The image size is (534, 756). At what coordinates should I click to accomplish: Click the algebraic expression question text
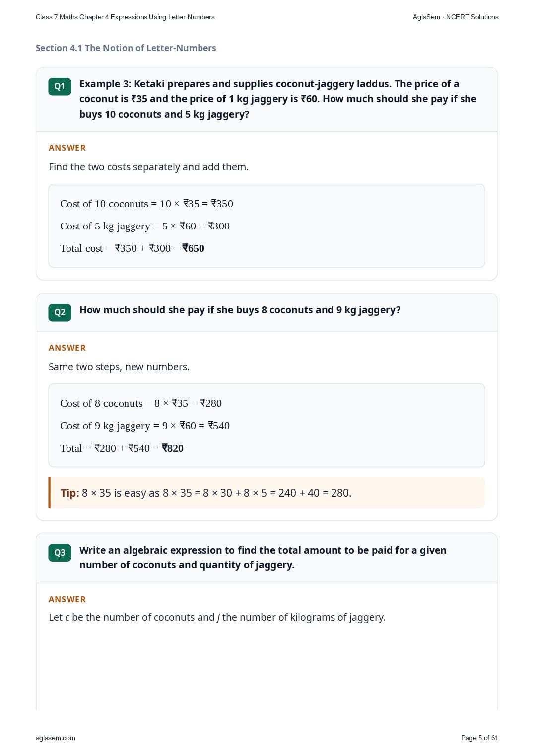[x=263, y=557]
